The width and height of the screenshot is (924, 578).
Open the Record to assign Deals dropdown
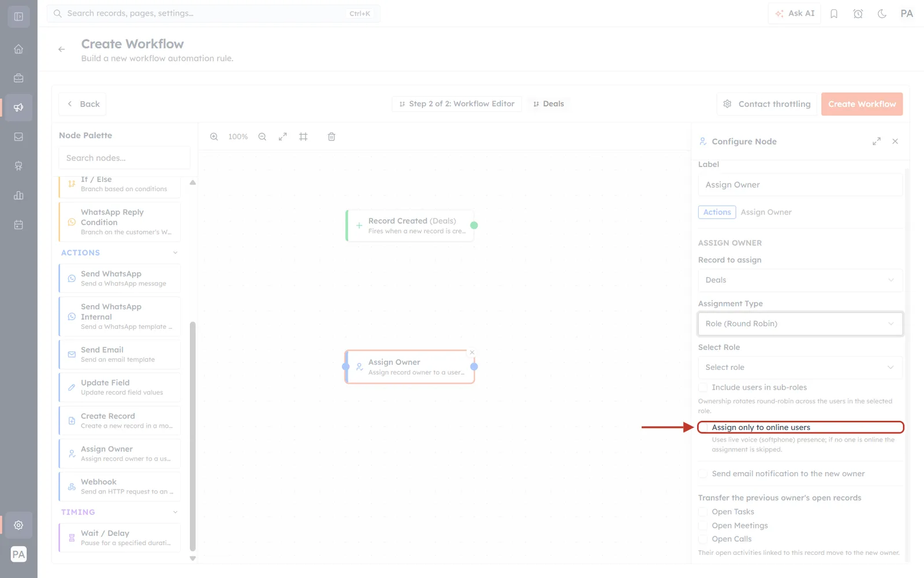tap(800, 280)
